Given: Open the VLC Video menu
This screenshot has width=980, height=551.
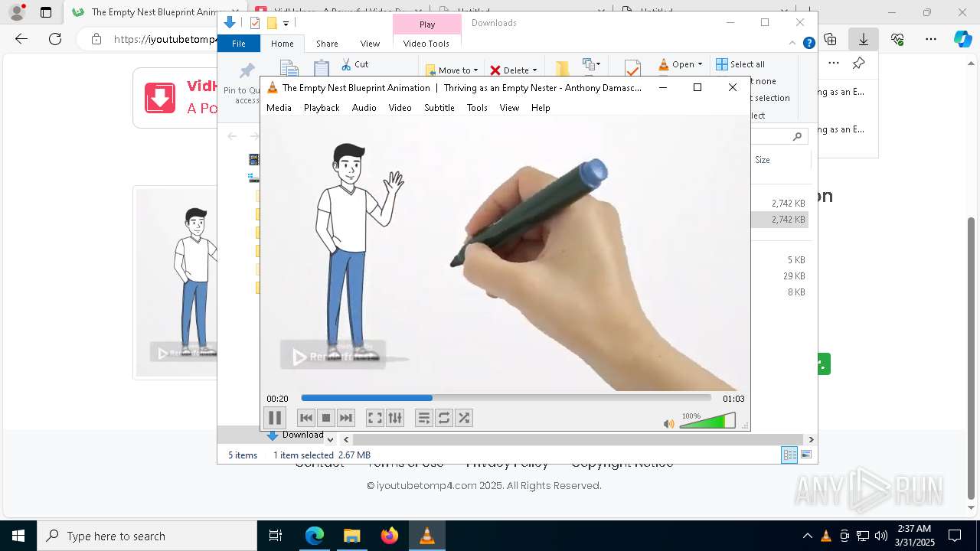Looking at the screenshot, I should click(x=400, y=108).
